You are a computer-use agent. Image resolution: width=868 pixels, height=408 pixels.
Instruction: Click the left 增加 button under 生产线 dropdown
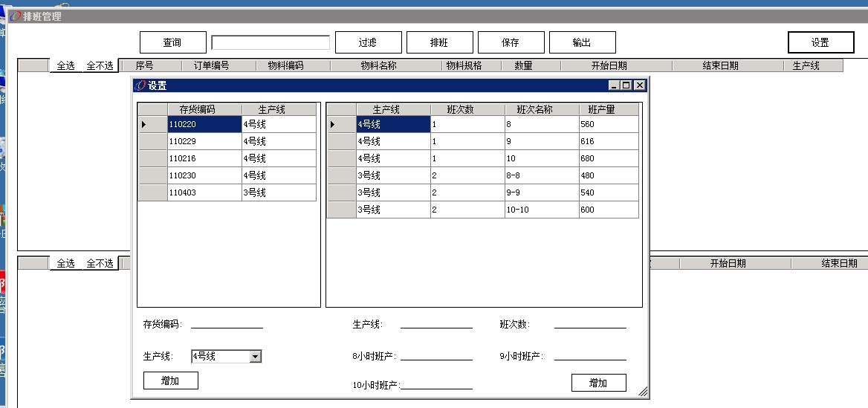[x=171, y=381]
